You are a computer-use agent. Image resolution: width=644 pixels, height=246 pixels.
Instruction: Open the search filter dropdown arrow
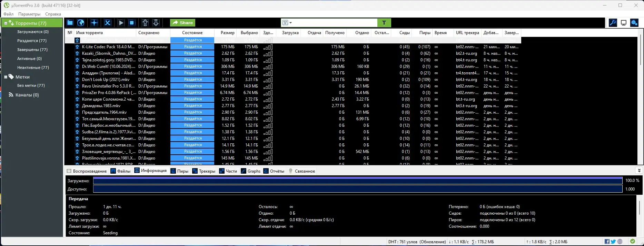pos(290,23)
